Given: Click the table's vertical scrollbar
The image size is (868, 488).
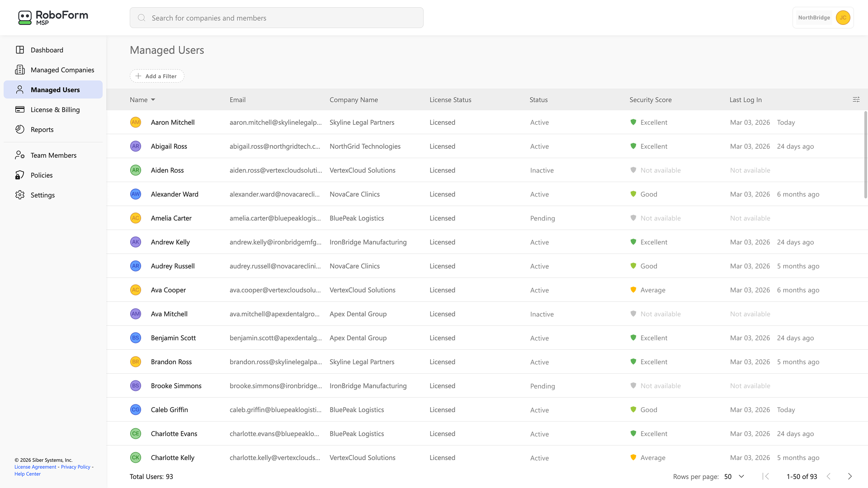Looking at the screenshot, I should (x=865, y=155).
